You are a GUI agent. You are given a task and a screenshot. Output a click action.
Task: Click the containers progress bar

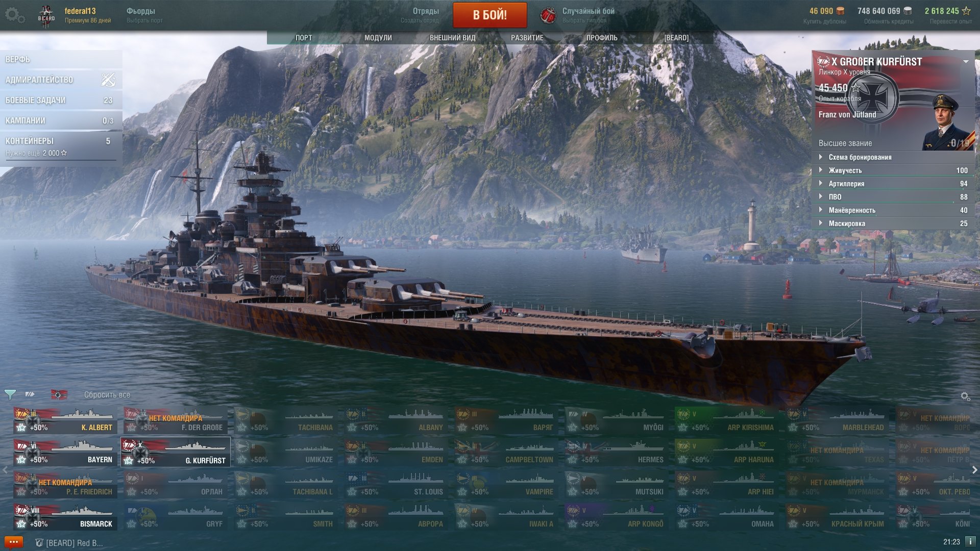(61, 160)
